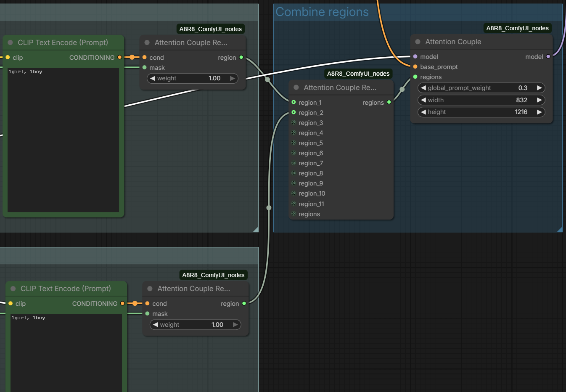Pick the region_5 input port
Viewport: 566px width, 392px height.
click(294, 143)
